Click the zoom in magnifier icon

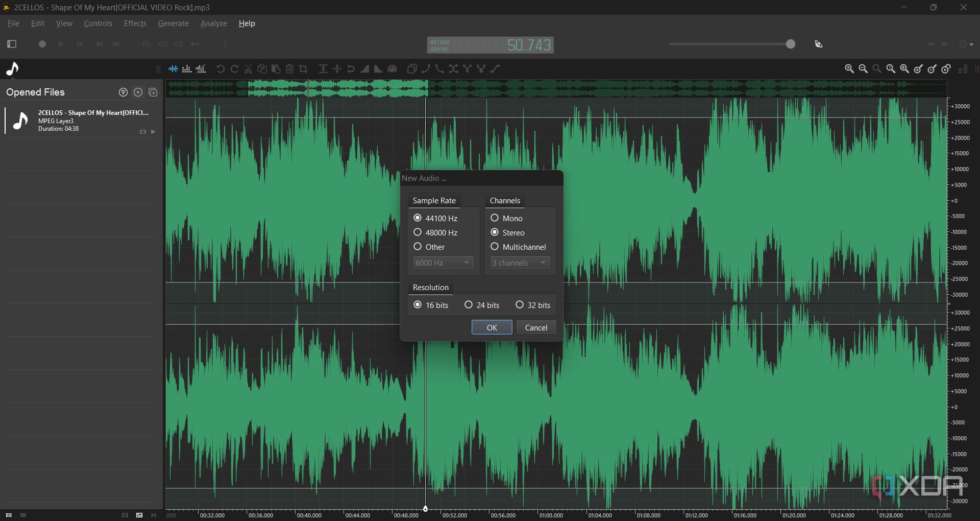849,69
